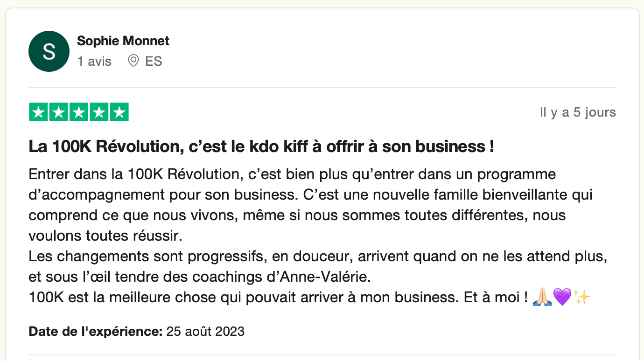Click the sparkles emoji
The width and height of the screenshot is (644, 361).
tap(581, 297)
